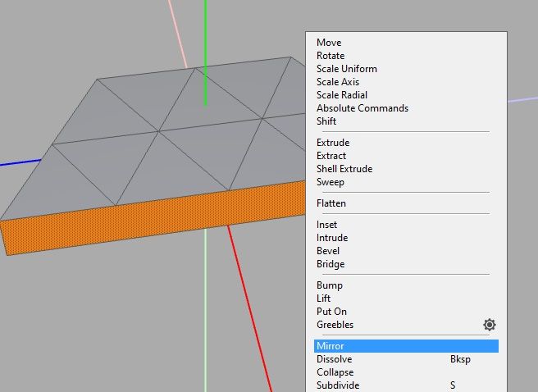The height and width of the screenshot is (392, 538).
Task: Select Intrude from the list
Action: (x=332, y=238)
